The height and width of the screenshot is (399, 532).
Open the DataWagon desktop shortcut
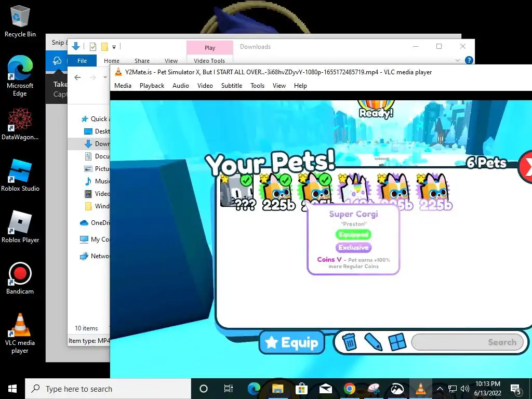coord(20,124)
